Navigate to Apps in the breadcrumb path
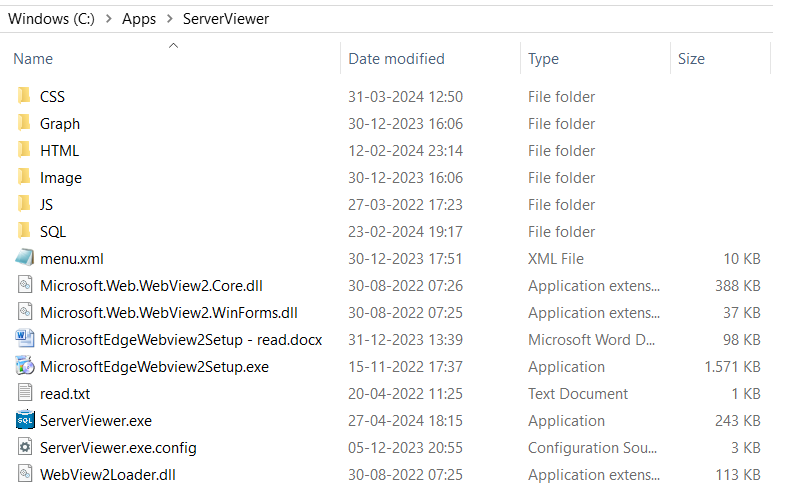Image resolution: width=790 pixels, height=497 pixels. [x=139, y=19]
